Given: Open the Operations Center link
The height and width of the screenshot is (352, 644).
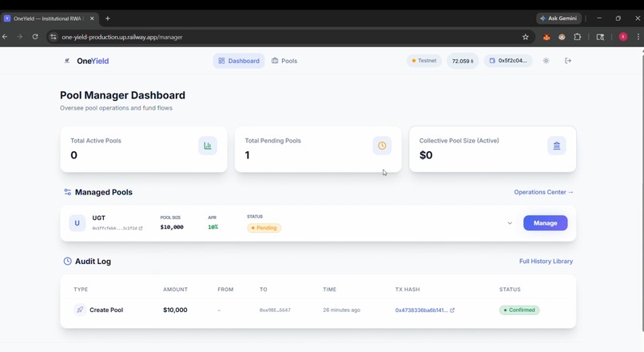Looking at the screenshot, I should click(x=543, y=192).
